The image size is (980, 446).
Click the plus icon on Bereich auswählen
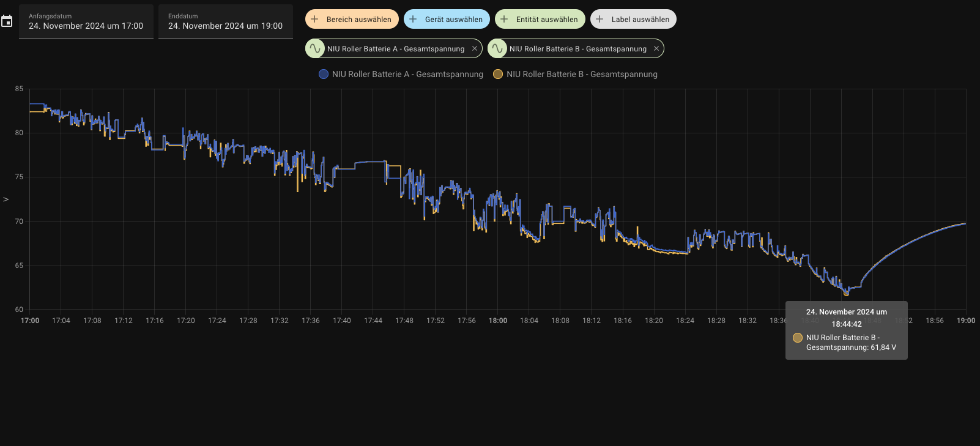[314, 19]
